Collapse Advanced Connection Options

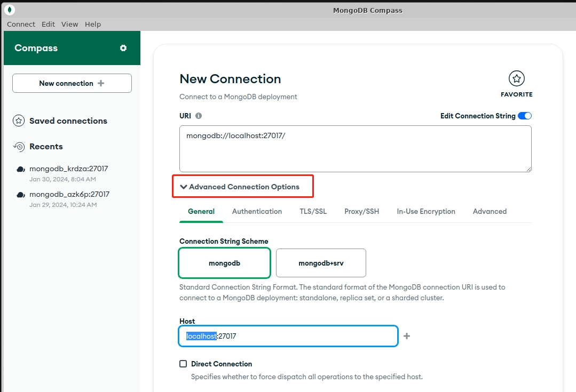click(240, 187)
